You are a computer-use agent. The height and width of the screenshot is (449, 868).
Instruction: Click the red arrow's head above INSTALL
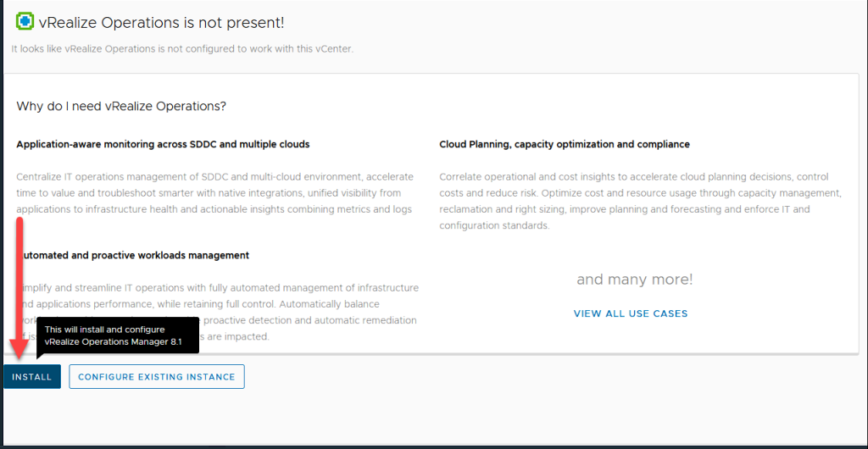tap(19, 349)
